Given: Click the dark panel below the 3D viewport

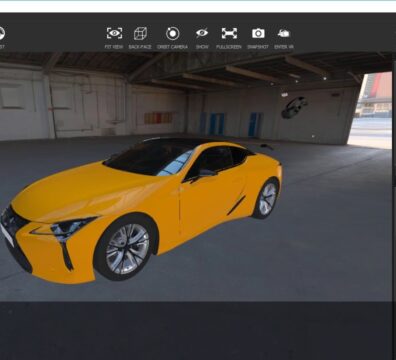Looking at the screenshot, I should tap(197, 331).
